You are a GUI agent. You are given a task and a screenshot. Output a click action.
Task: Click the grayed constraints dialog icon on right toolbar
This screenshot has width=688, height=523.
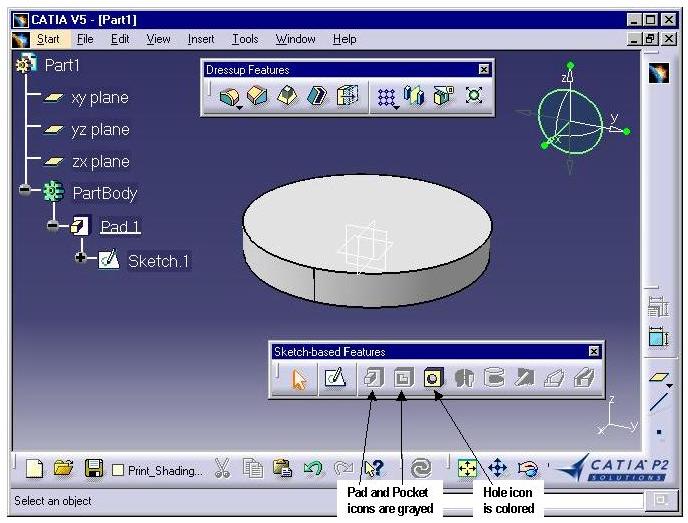point(658,307)
